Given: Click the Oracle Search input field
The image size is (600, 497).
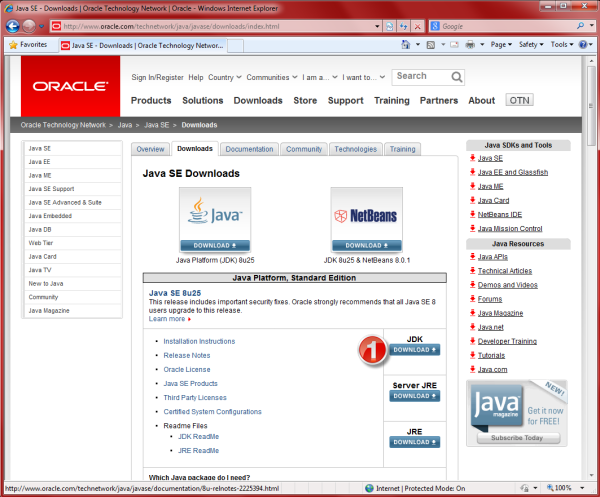Looking at the screenshot, I should click(421, 77).
